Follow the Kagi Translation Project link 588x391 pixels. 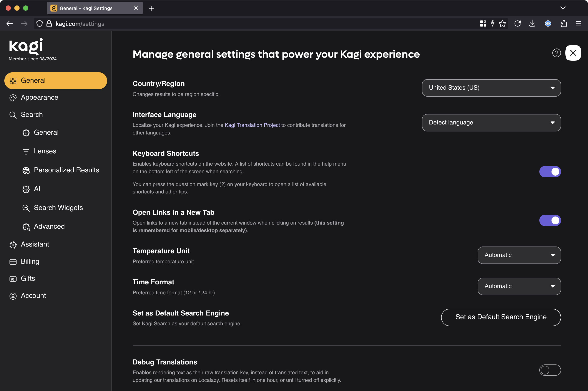[252, 125]
